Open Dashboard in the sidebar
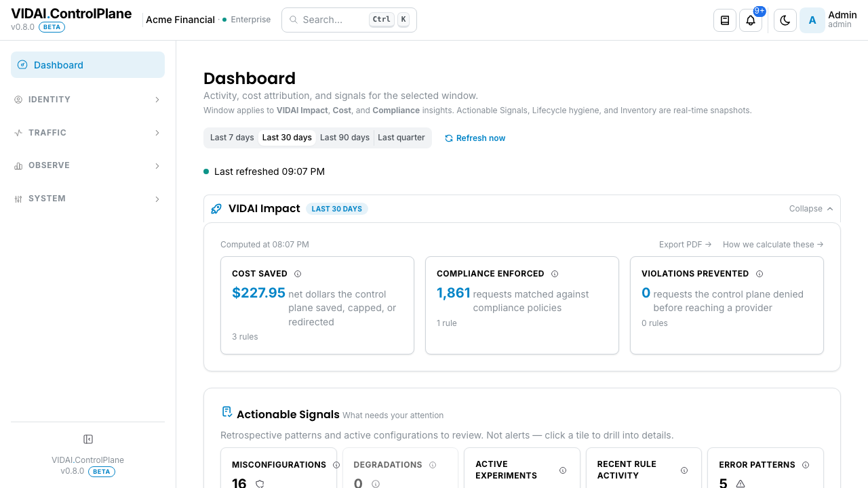The width and height of the screenshot is (868, 488). (87, 65)
